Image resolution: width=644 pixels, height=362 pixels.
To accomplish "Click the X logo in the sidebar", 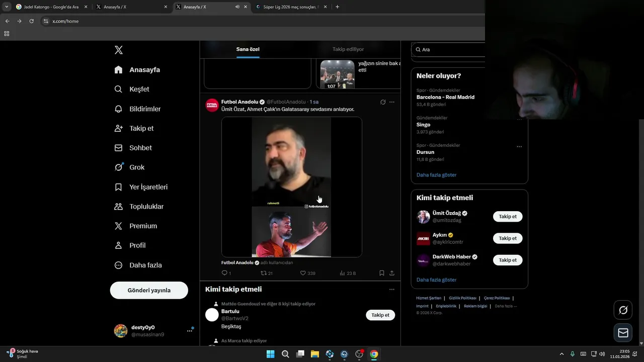I will (x=119, y=50).
